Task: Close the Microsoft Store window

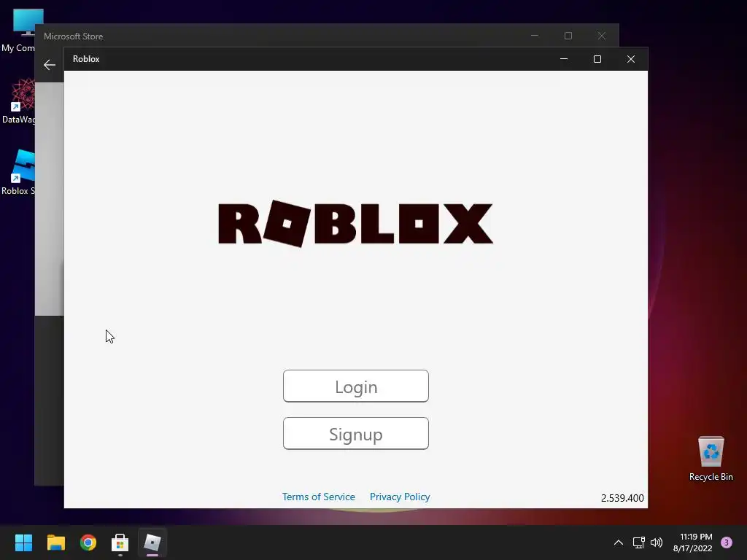Action: (601, 36)
